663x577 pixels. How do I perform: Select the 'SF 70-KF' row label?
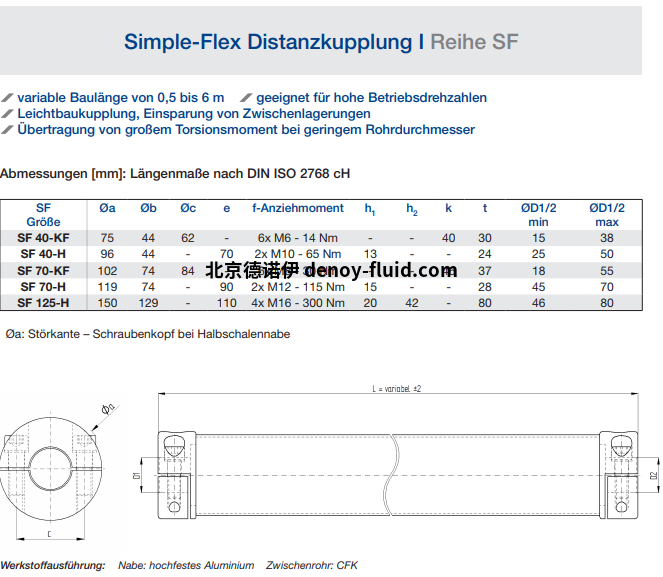coord(43,271)
